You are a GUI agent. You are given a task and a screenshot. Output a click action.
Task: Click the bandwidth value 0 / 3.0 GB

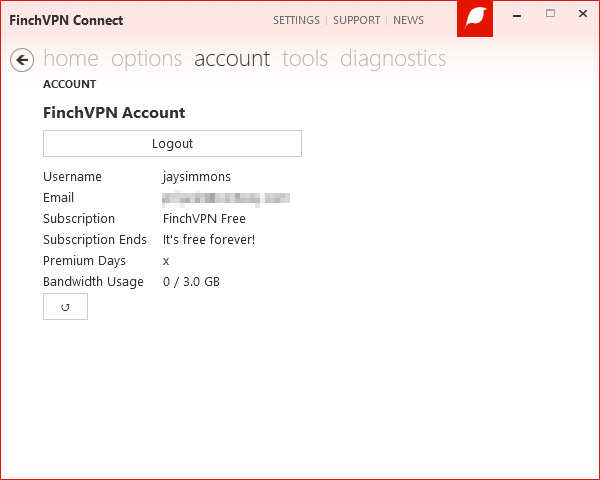[x=191, y=282]
